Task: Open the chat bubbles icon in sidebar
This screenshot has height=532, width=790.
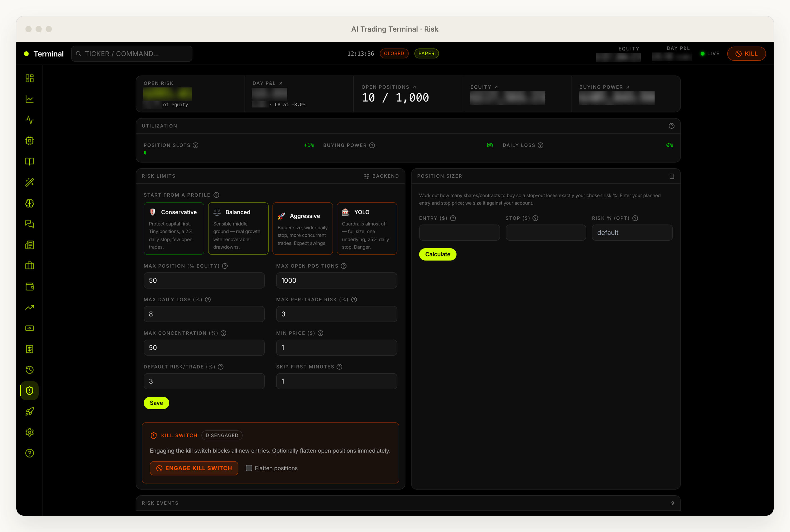Action: point(30,224)
